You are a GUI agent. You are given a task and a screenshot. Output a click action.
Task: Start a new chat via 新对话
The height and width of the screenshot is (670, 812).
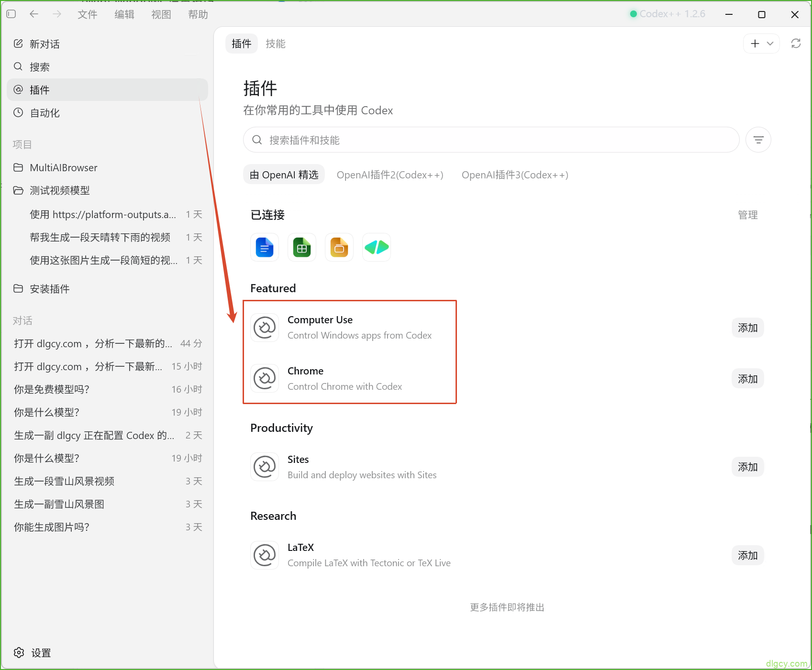(107, 44)
